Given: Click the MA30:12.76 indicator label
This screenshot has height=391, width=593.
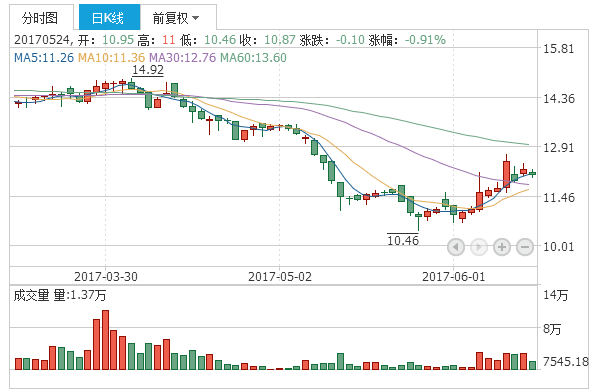Looking at the screenshot, I should 182,57.
